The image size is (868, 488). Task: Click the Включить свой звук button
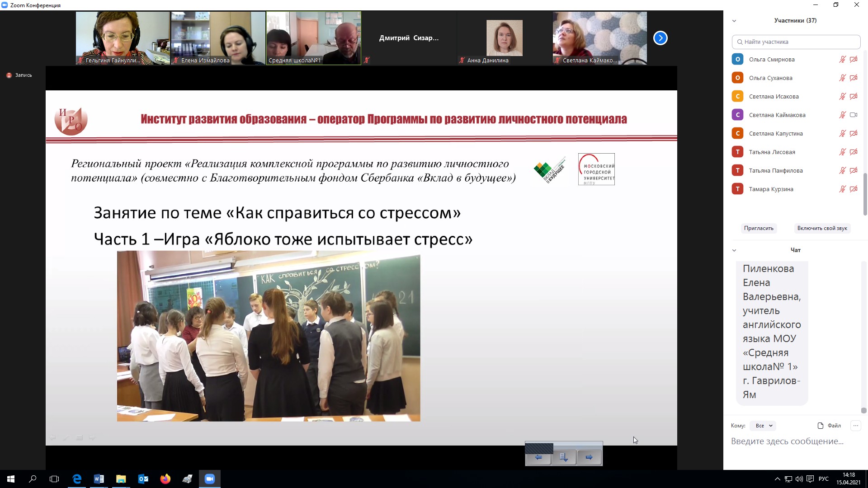click(822, 228)
